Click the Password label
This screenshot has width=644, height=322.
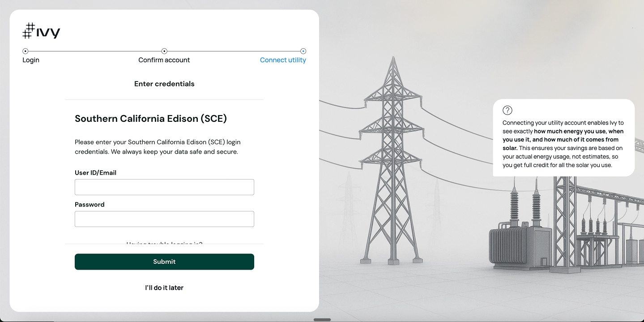[90, 205]
